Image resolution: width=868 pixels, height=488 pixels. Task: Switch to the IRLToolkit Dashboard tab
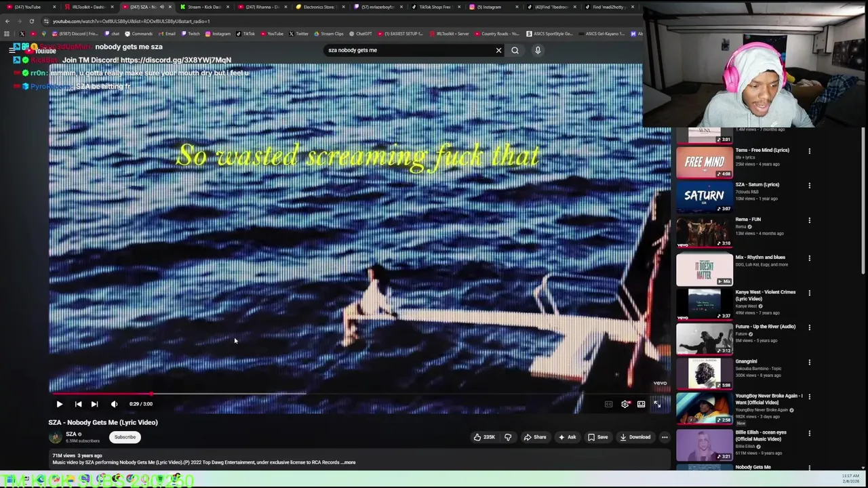88,7
